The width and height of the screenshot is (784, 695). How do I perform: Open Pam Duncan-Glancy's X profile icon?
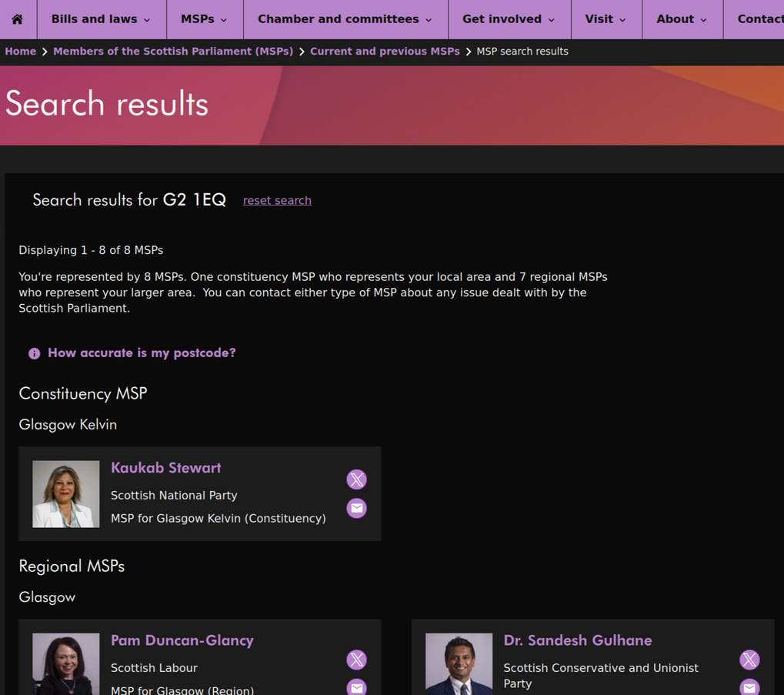point(356,660)
